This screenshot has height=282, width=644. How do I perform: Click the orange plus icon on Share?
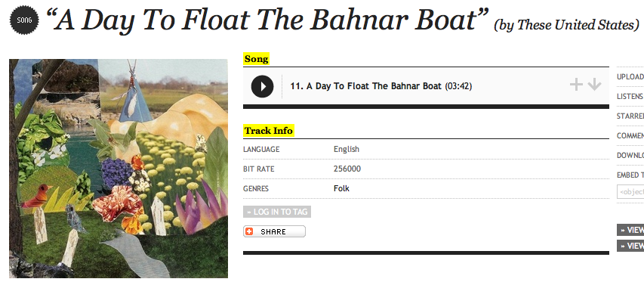point(249,231)
